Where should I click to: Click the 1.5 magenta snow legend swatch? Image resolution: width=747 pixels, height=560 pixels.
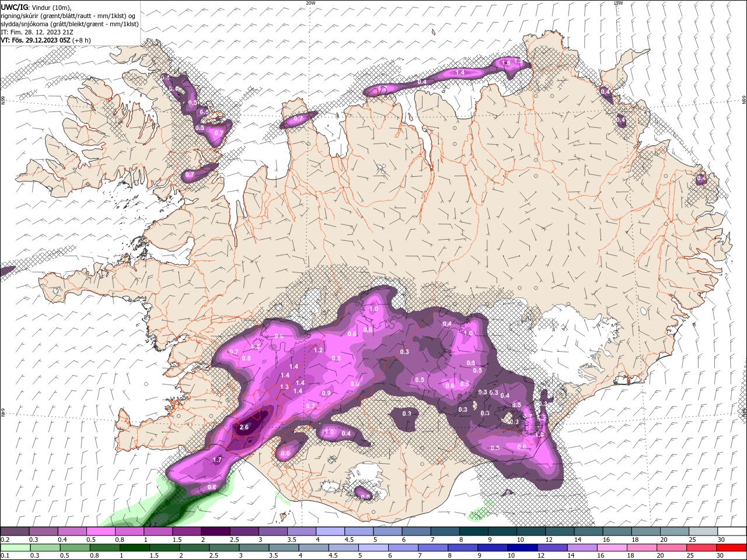tap(187, 531)
